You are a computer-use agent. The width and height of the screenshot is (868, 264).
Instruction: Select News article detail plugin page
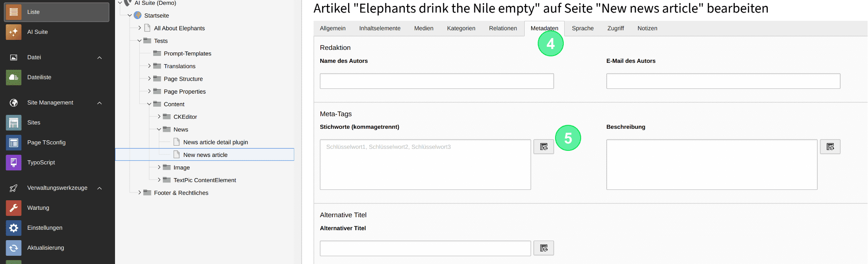coord(215,142)
